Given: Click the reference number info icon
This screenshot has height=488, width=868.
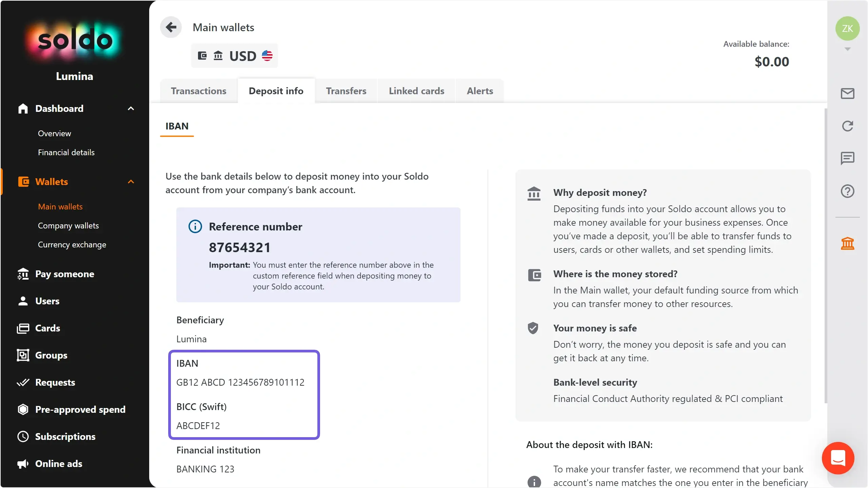Looking at the screenshot, I should click(195, 226).
